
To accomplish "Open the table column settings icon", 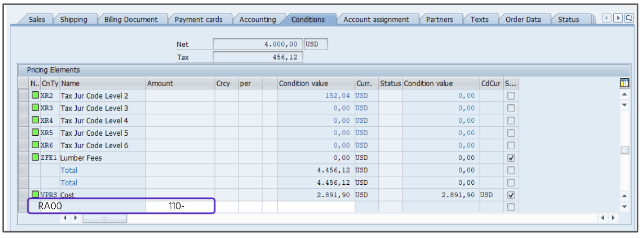I will [624, 84].
